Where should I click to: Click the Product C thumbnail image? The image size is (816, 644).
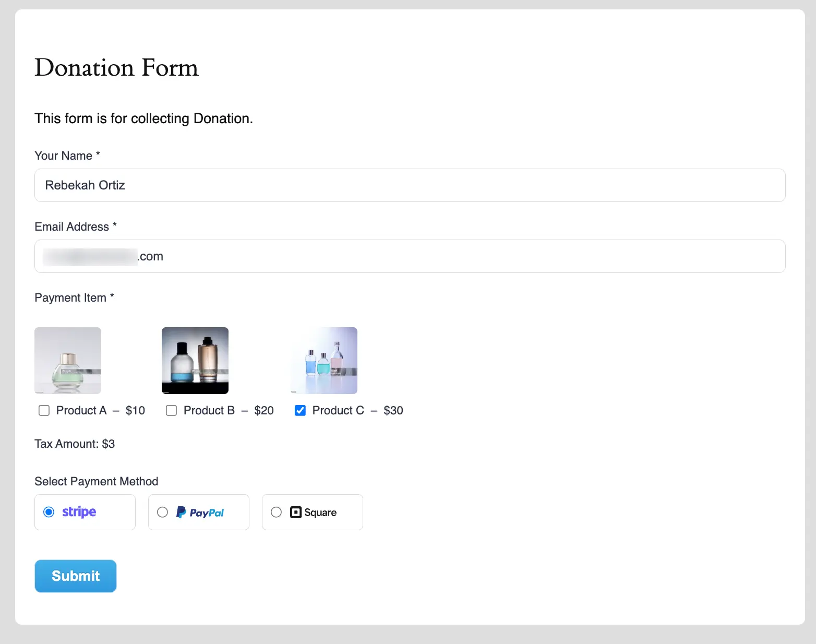pos(323,360)
